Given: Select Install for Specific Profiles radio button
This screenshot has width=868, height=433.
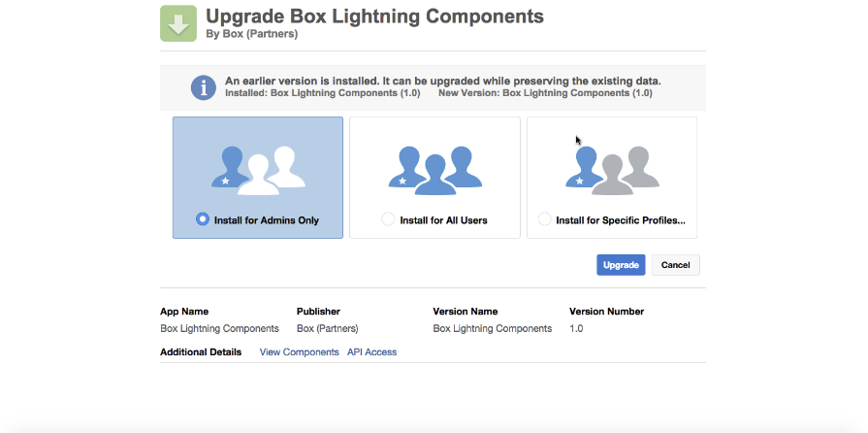Looking at the screenshot, I should pos(545,219).
